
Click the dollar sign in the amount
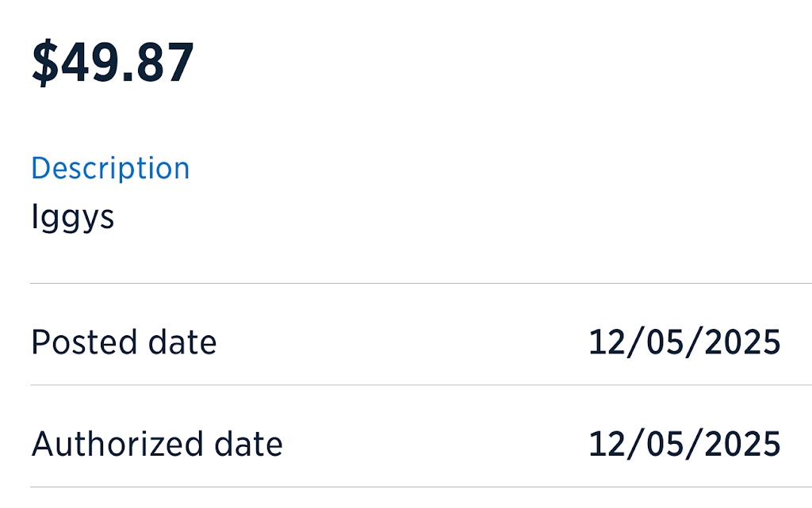(x=45, y=63)
